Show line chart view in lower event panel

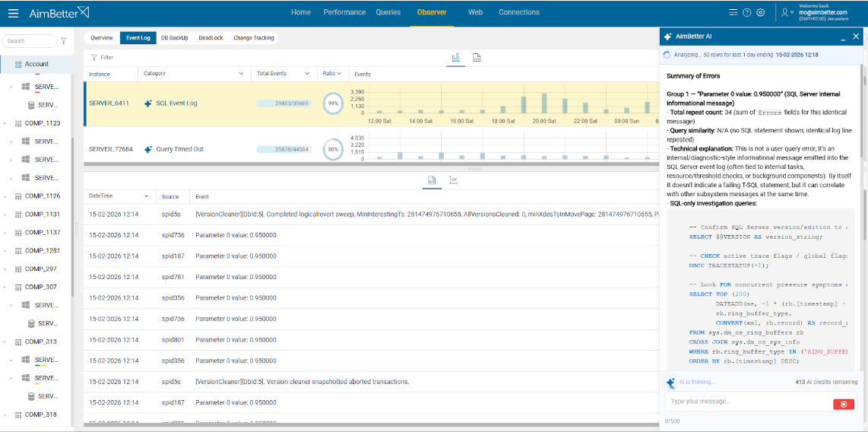click(x=455, y=180)
